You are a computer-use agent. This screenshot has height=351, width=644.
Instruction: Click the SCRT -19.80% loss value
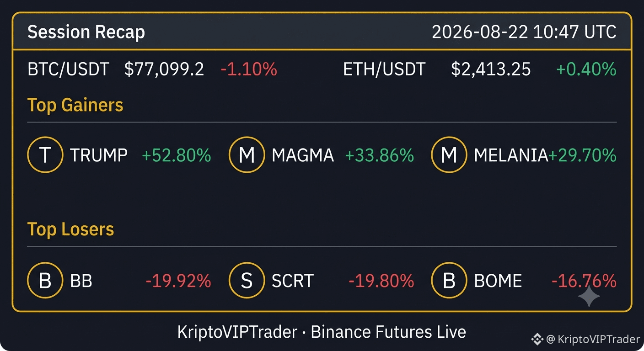[381, 281]
